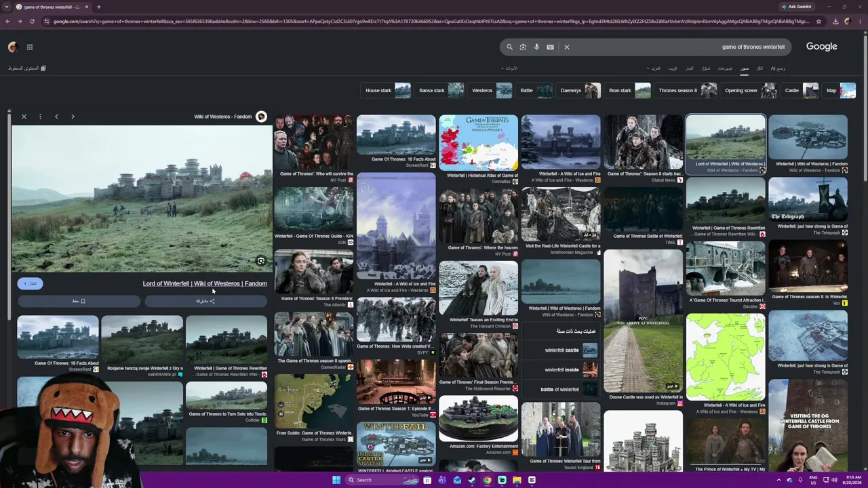Open the From Dublin Winterfell tours map thumbnail
The image size is (868, 488).
313,401
